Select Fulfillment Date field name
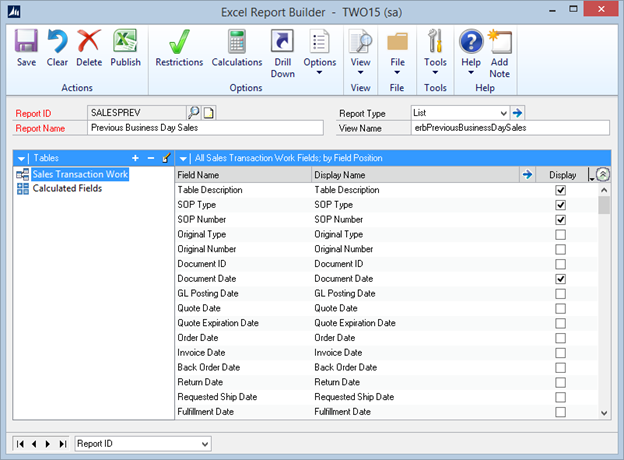624x460 pixels. (205, 412)
